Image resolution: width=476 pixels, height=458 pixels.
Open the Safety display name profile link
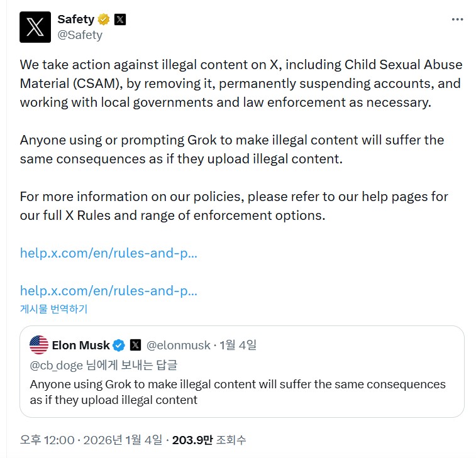coord(75,19)
